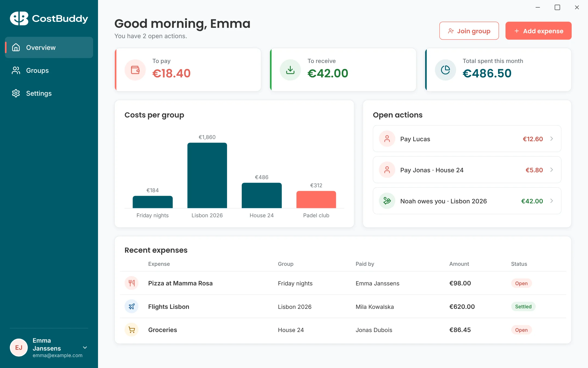This screenshot has height=368, width=588.
Task: Click the Groups people icon
Action: point(16,70)
